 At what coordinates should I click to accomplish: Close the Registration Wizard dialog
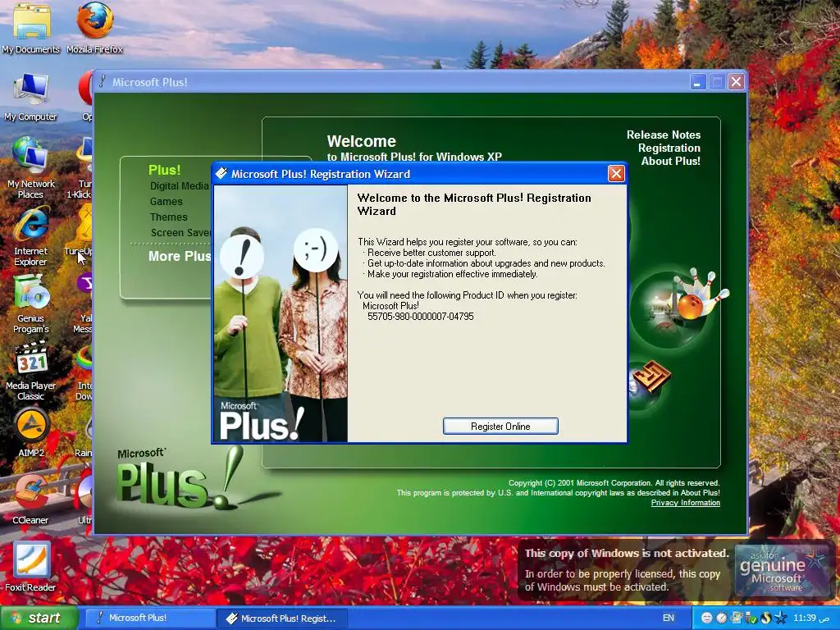(616, 174)
